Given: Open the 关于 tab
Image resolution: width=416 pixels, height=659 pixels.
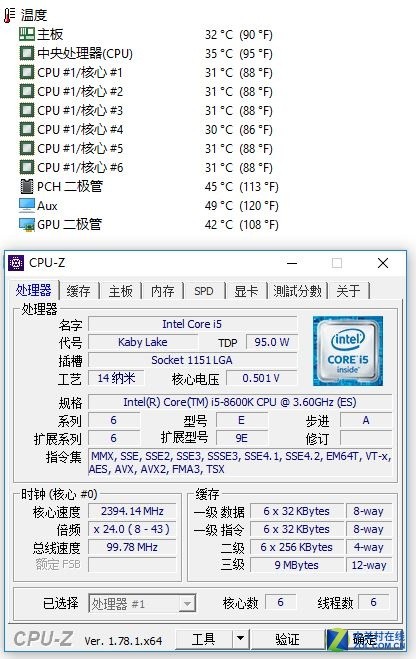Looking at the screenshot, I should click(x=348, y=291).
